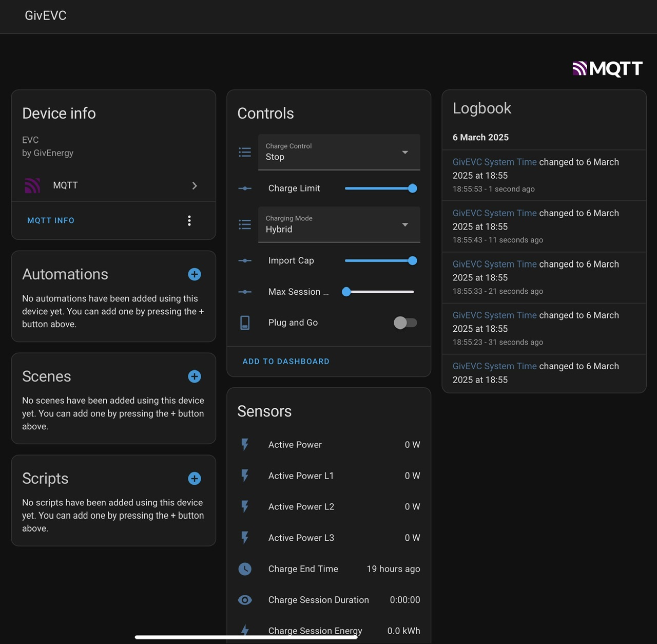Open the MQTT integration chevron arrow
The width and height of the screenshot is (657, 644).
coord(195,185)
